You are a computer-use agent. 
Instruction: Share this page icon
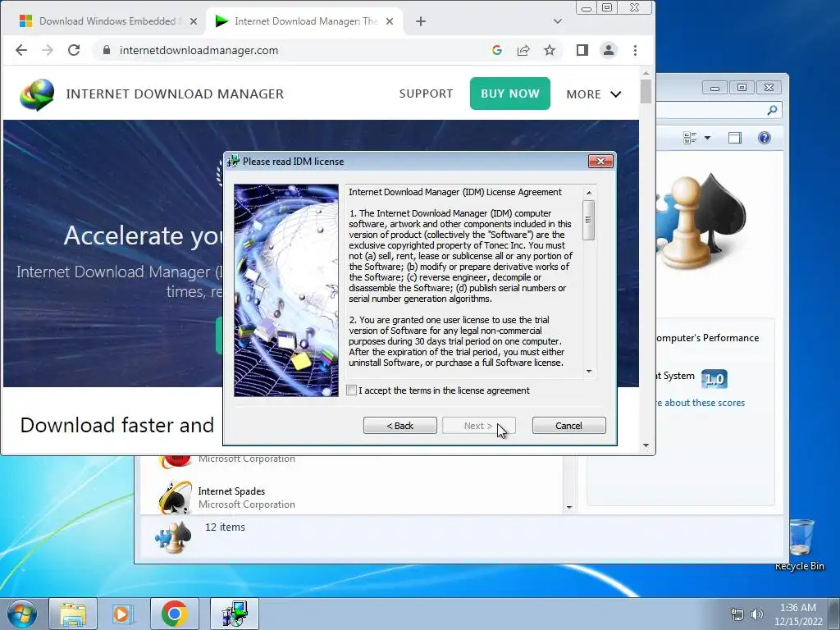(x=523, y=50)
